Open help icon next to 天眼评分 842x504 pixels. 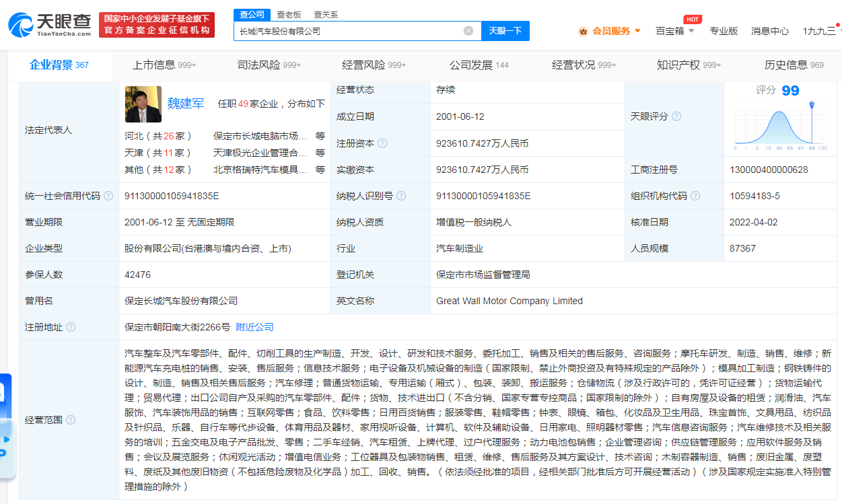tap(676, 116)
